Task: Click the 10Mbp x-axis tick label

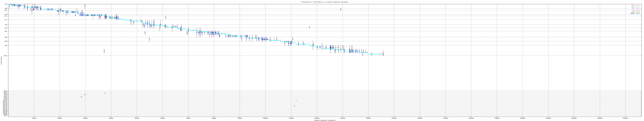Action: tap(34, 118)
